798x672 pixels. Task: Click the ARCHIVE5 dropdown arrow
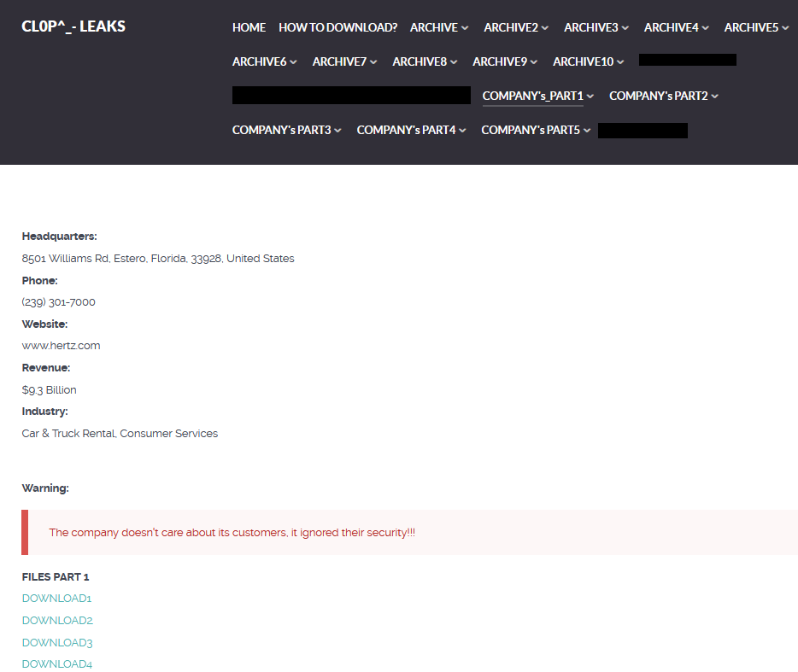click(x=785, y=28)
